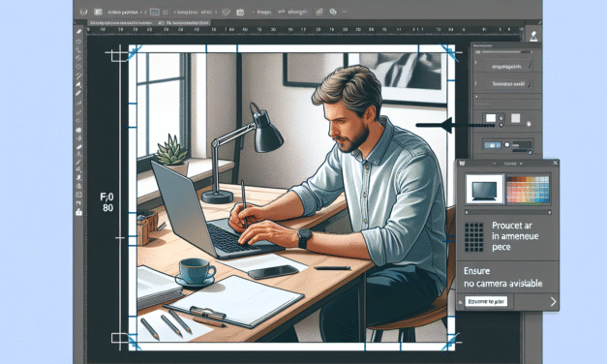Switch to the first document tab

point(120,23)
